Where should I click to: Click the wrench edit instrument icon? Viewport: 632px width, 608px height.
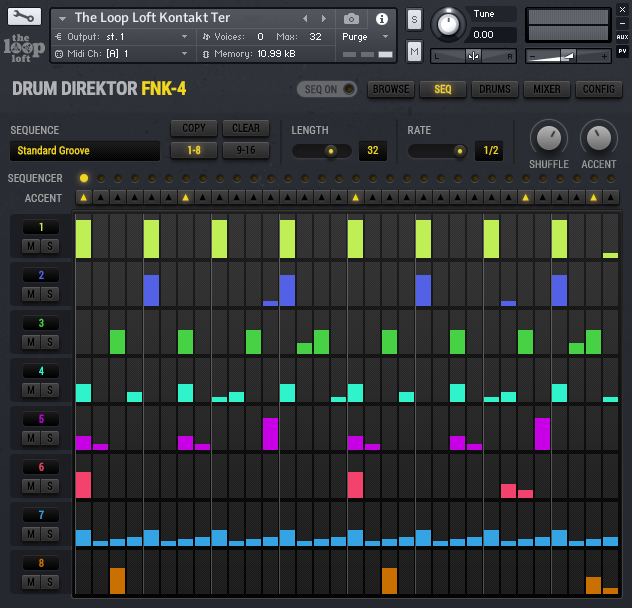[x=23, y=17]
